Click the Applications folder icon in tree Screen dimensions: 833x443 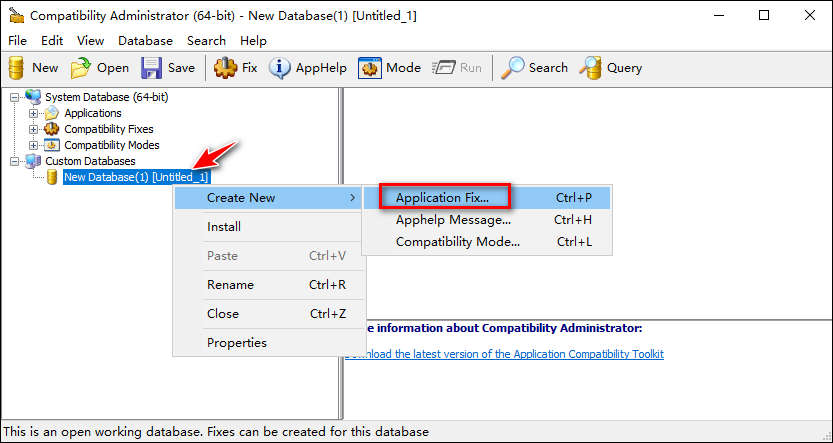pyautogui.click(x=52, y=113)
